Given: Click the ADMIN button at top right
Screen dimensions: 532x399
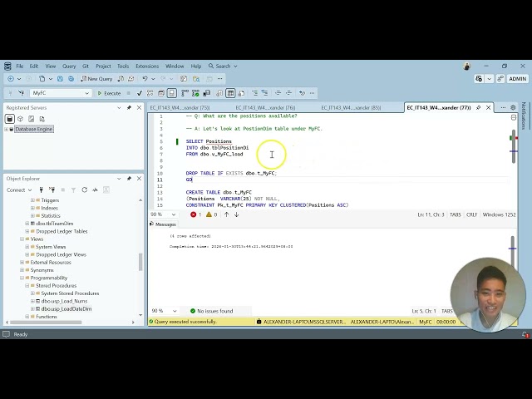Looking at the screenshot, I should coord(517,79).
